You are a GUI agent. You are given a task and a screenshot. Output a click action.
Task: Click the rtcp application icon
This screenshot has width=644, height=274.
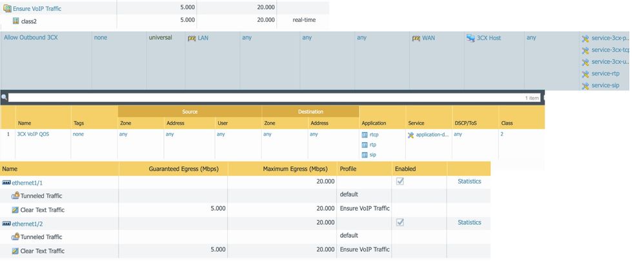click(365, 135)
